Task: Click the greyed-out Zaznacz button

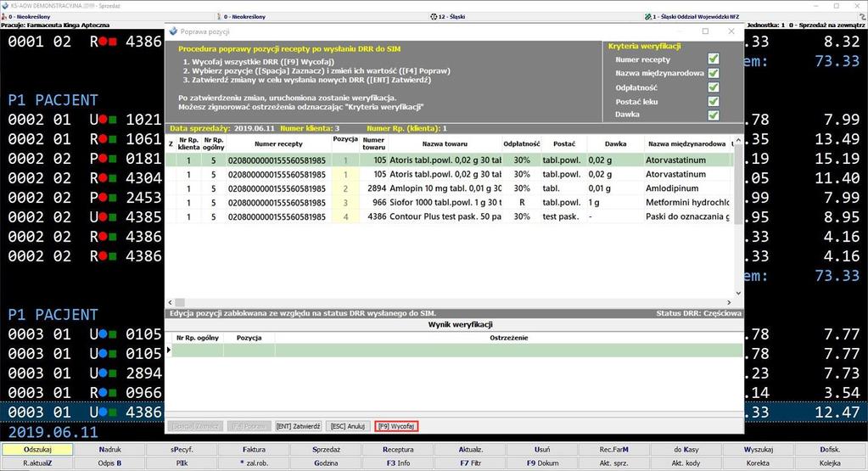Action: point(195,426)
